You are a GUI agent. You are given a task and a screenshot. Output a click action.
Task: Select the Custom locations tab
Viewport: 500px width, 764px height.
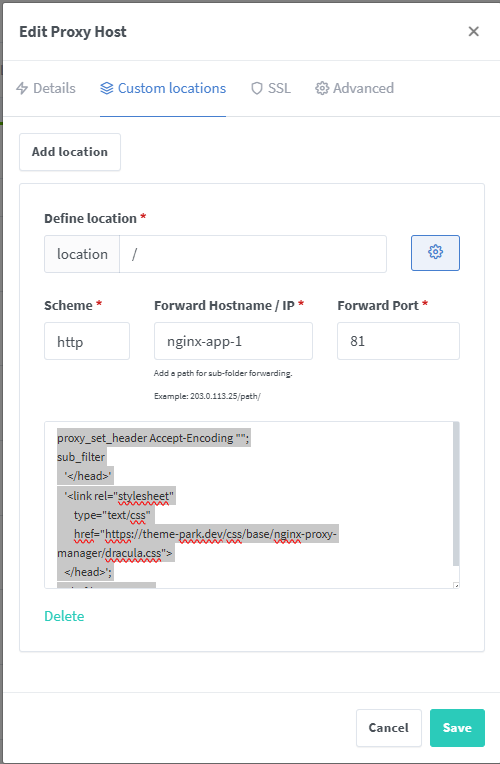[163, 88]
